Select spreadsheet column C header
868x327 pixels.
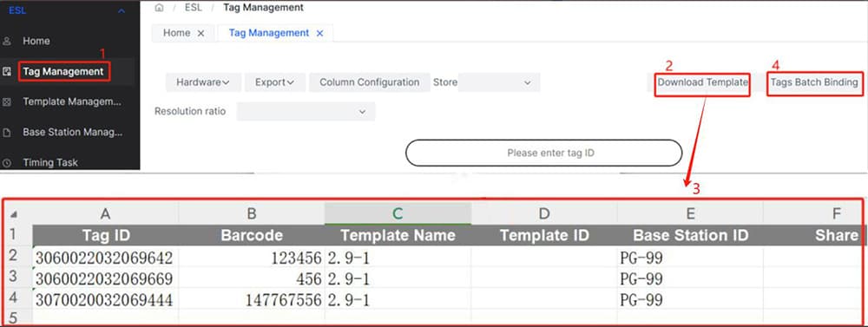pyautogui.click(x=398, y=213)
